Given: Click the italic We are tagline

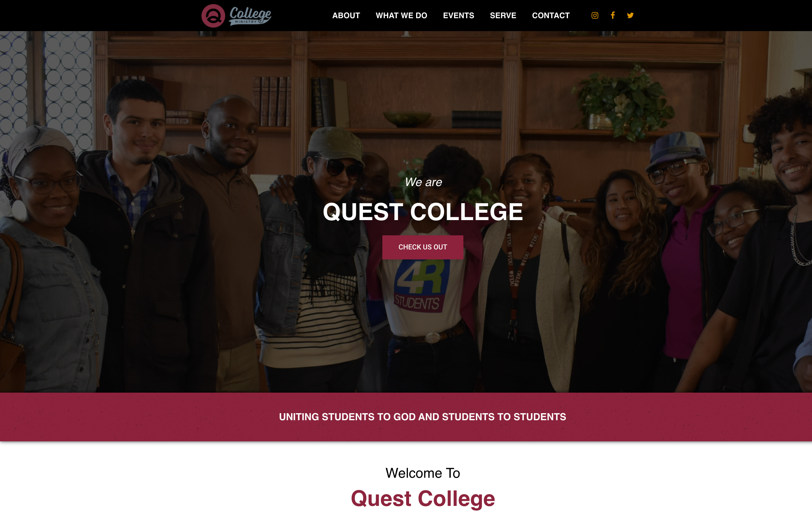Looking at the screenshot, I should (423, 182).
